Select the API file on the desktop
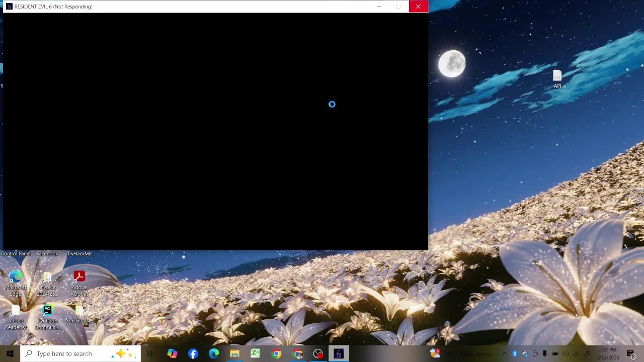The height and width of the screenshot is (362, 644). pos(557,79)
